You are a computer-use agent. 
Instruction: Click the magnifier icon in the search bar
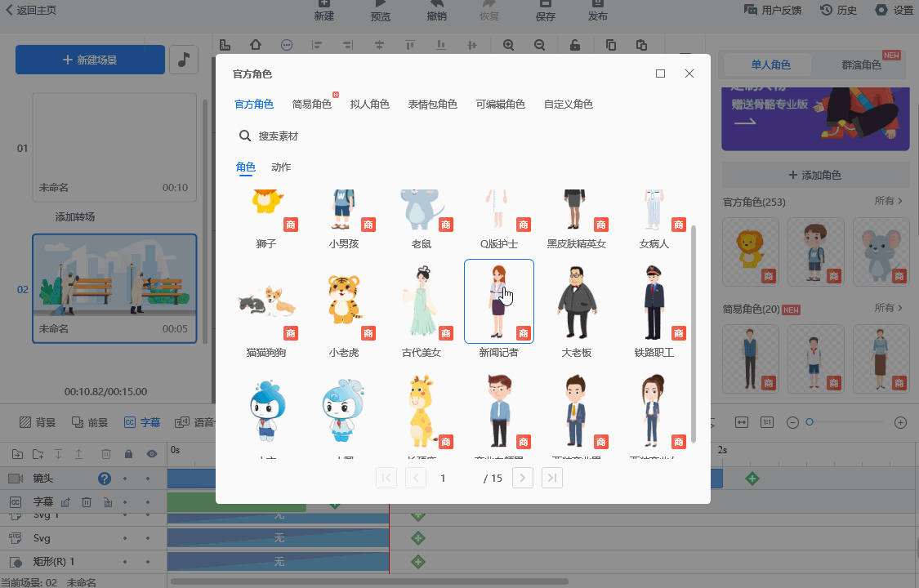click(244, 136)
